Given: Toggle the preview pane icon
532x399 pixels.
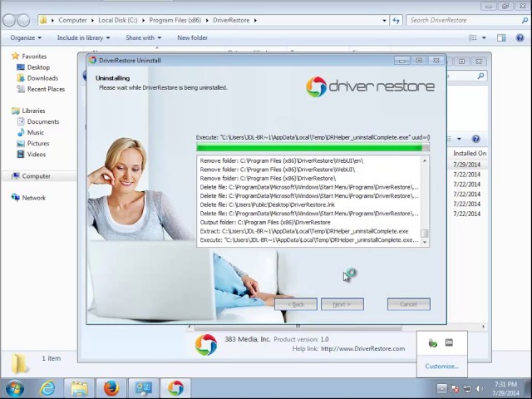Looking at the screenshot, I should click(x=501, y=37).
